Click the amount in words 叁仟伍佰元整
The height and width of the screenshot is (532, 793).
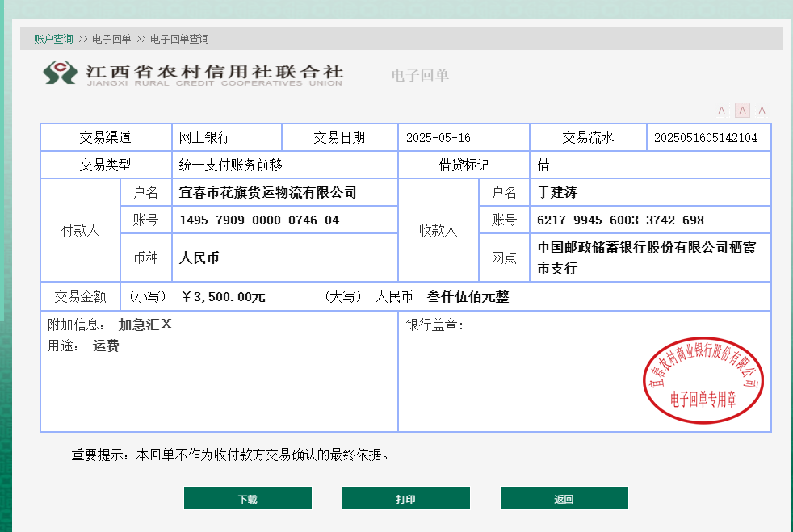(468, 296)
